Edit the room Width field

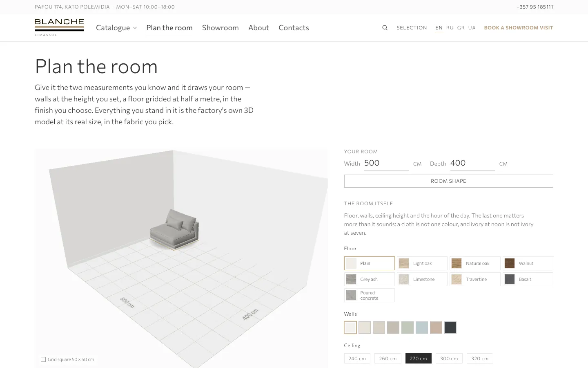[386, 163]
